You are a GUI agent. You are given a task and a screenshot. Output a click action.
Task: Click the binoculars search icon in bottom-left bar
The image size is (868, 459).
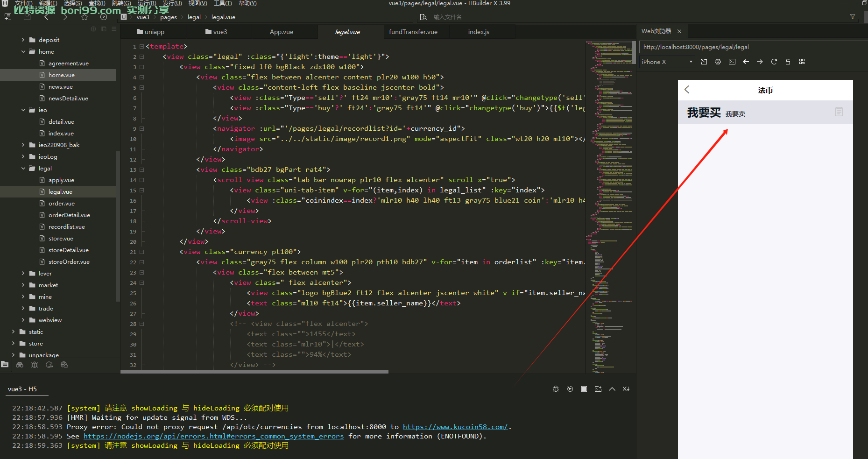tap(20, 365)
